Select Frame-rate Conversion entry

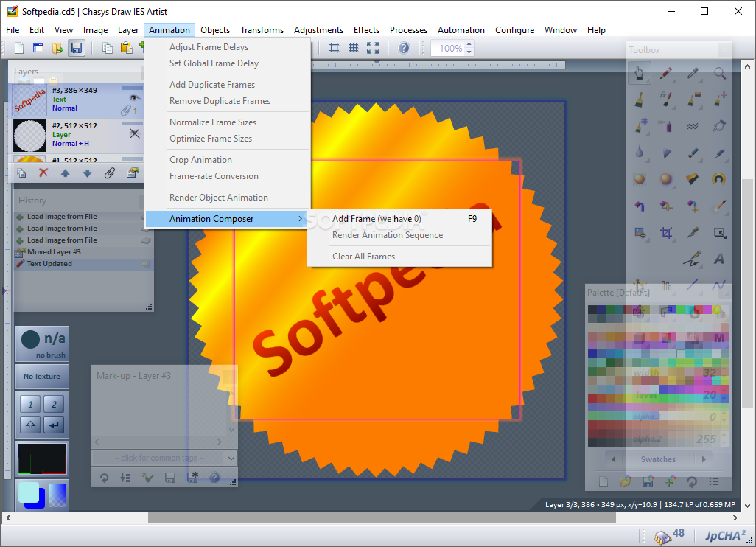tap(227, 176)
